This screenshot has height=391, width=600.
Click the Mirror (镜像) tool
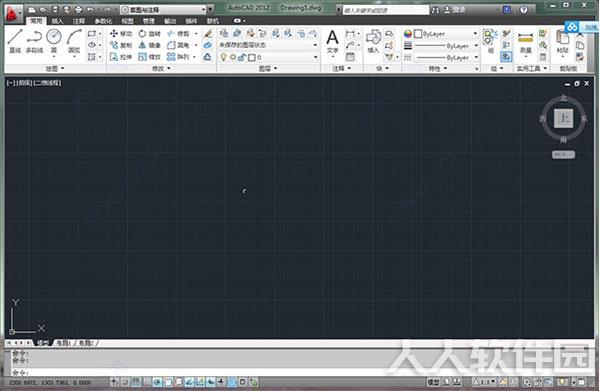point(150,45)
